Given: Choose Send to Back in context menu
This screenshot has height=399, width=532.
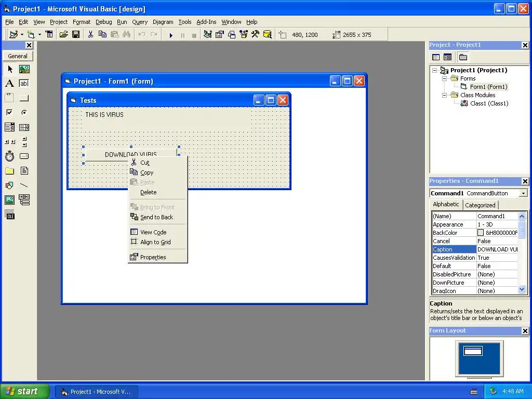Looking at the screenshot, I should [x=158, y=217].
